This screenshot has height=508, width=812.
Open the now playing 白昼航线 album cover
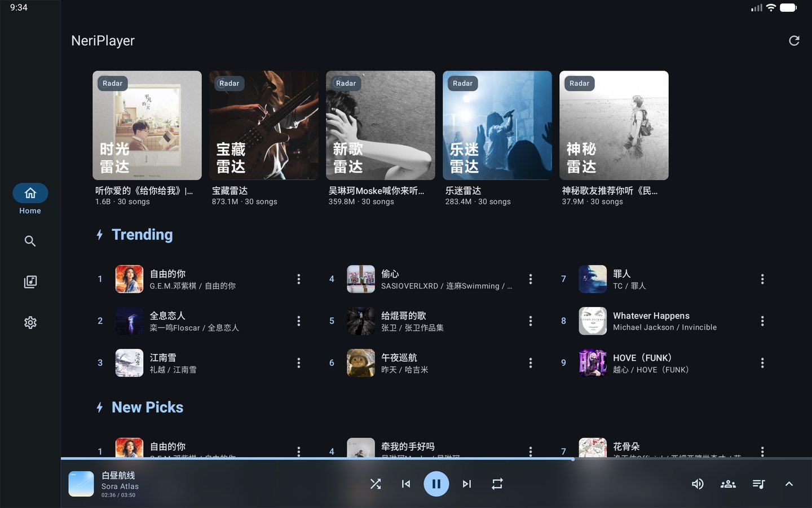[81, 484]
